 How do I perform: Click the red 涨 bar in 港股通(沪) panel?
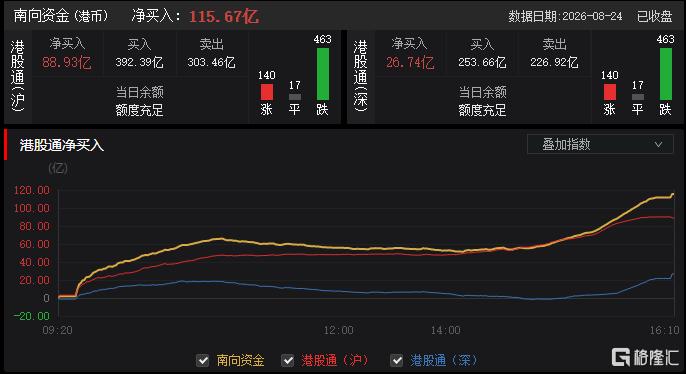[267, 92]
